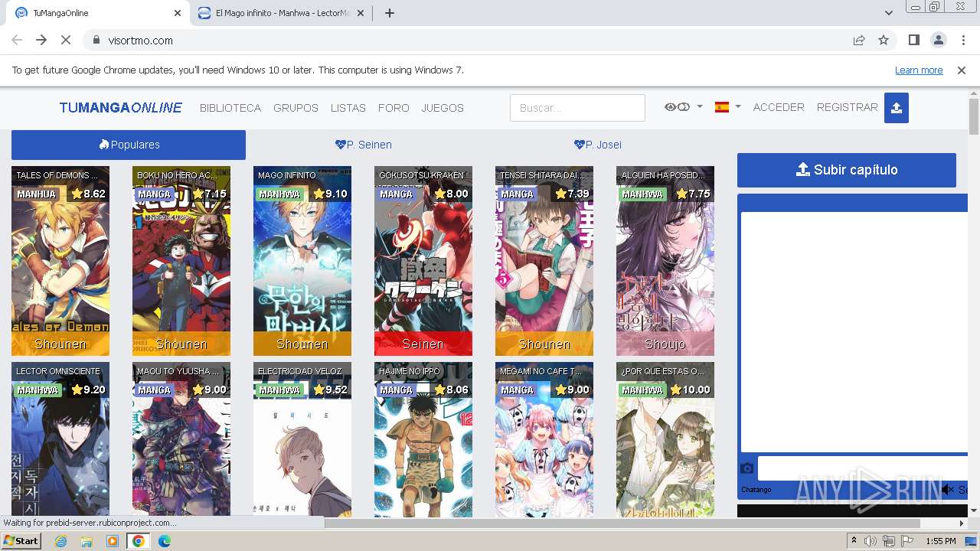Click the Learn more link
The image size is (980, 551).
[x=919, y=70]
